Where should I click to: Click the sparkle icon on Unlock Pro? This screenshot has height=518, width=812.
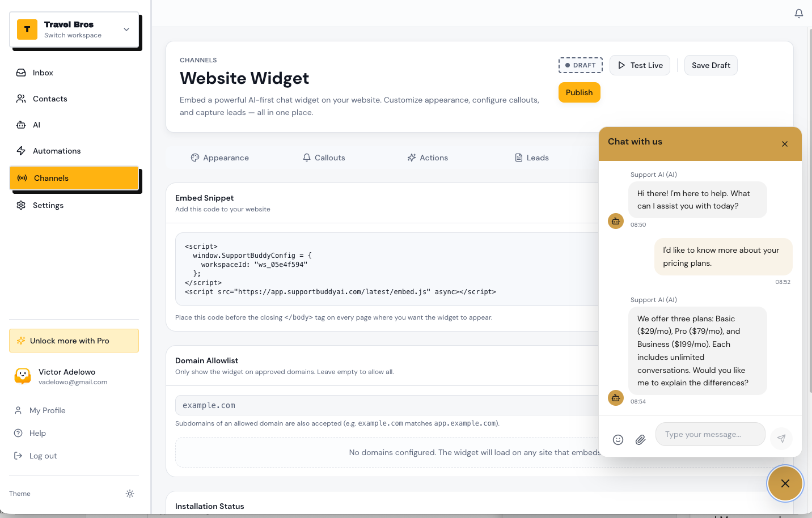pyautogui.click(x=21, y=341)
